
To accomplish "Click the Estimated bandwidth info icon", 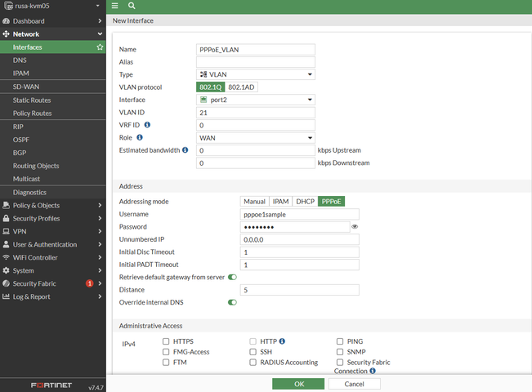I will [x=186, y=150].
